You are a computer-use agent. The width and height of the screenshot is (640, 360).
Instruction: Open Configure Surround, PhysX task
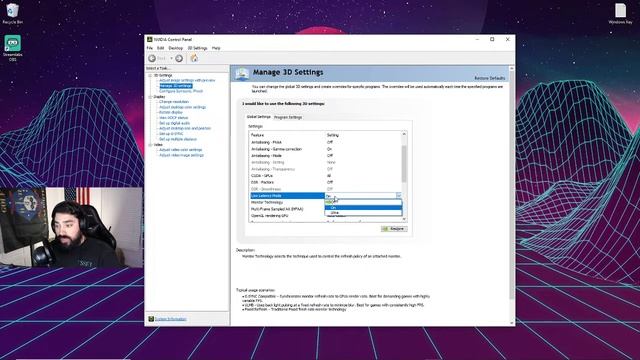point(181,91)
